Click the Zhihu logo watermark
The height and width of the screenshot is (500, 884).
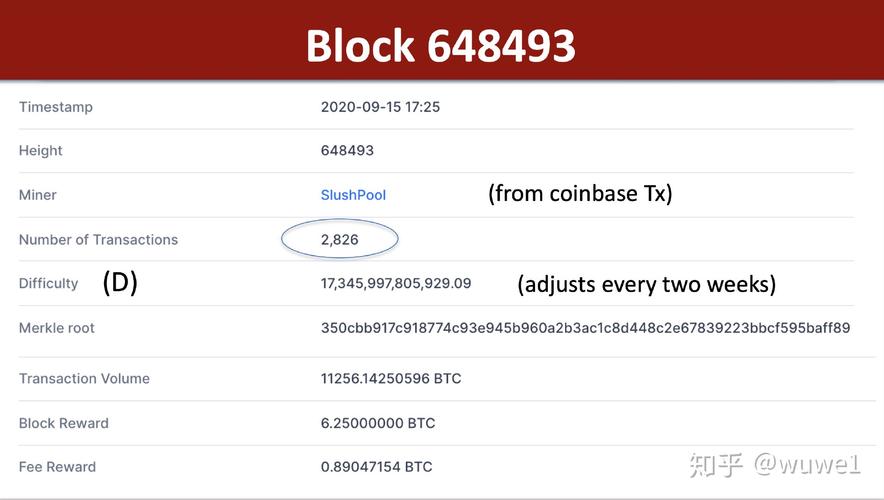(716, 465)
